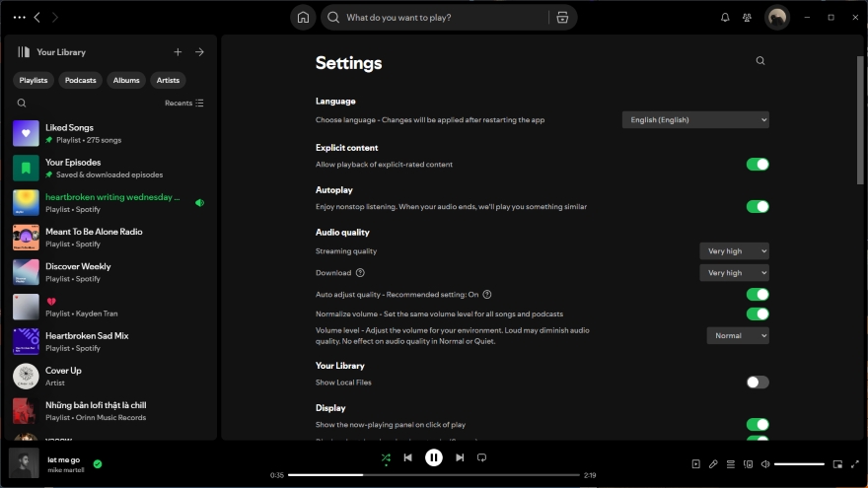Open Volume level Normal dropdown
The image size is (868, 488).
[x=738, y=336]
